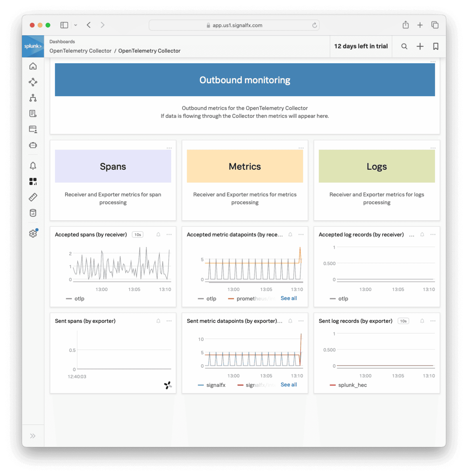This screenshot has width=468, height=476.
Task: Click the Accepted spans line chart
Action: click(122, 264)
